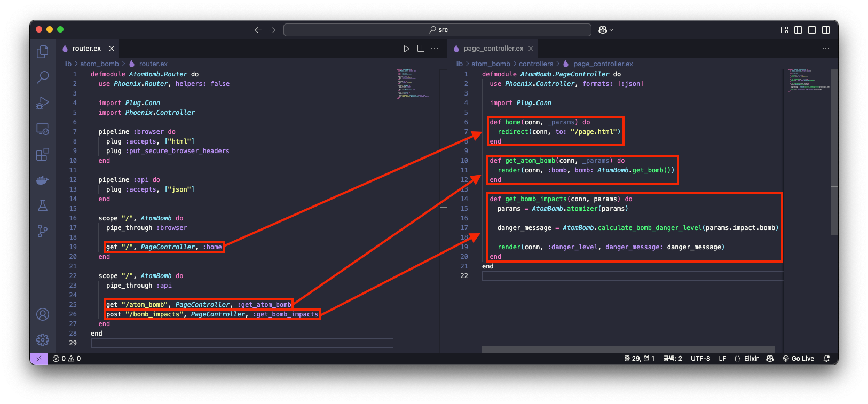Switch to the page_controller.ex tab
This screenshot has height=404, width=868.
pyautogui.click(x=493, y=49)
